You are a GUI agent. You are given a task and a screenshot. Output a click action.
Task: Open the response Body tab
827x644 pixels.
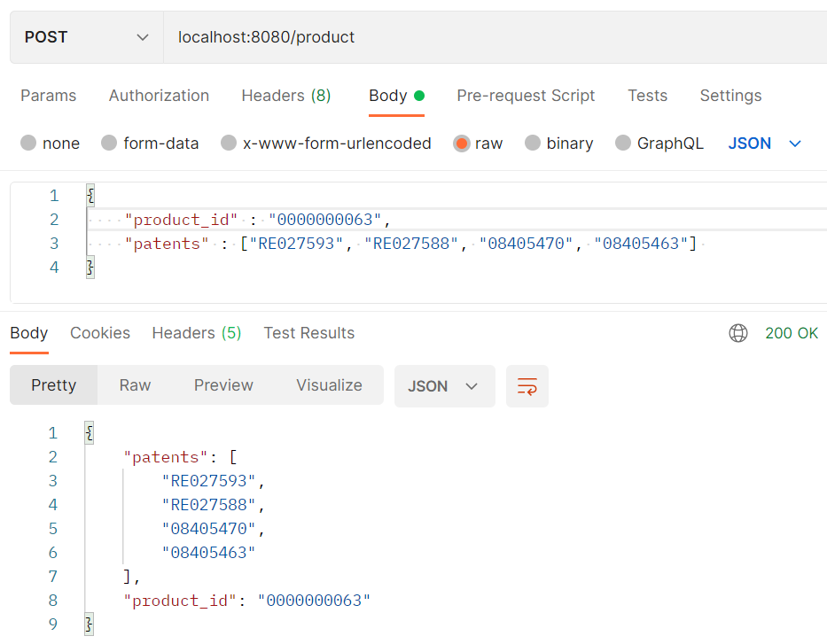coord(29,333)
